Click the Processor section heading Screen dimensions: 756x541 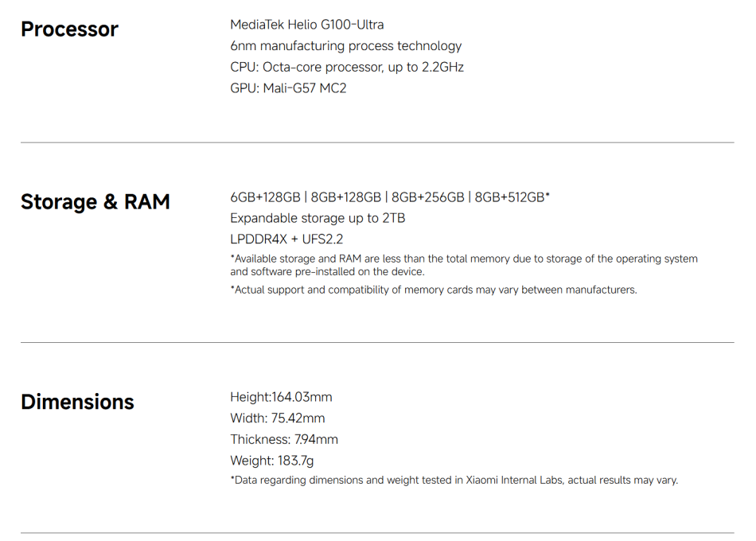[x=69, y=29]
